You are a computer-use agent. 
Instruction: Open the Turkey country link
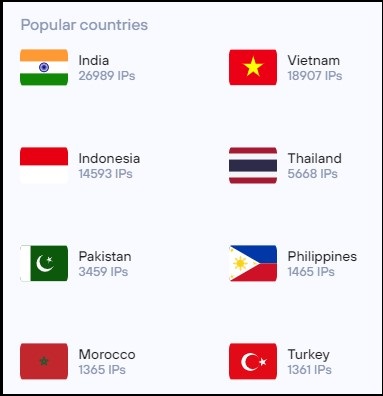(309, 355)
